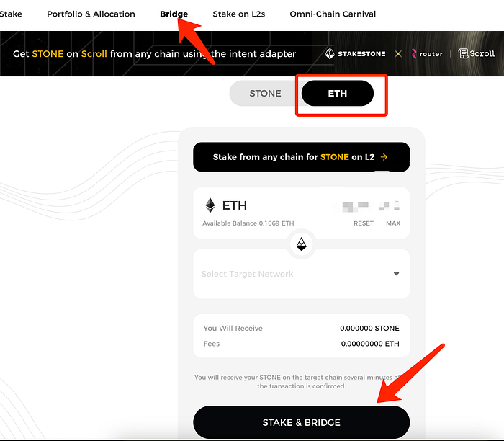Viewport: 504px width, 441px height.
Task: Click the StakeStone logo between token fields
Action: 302,245
